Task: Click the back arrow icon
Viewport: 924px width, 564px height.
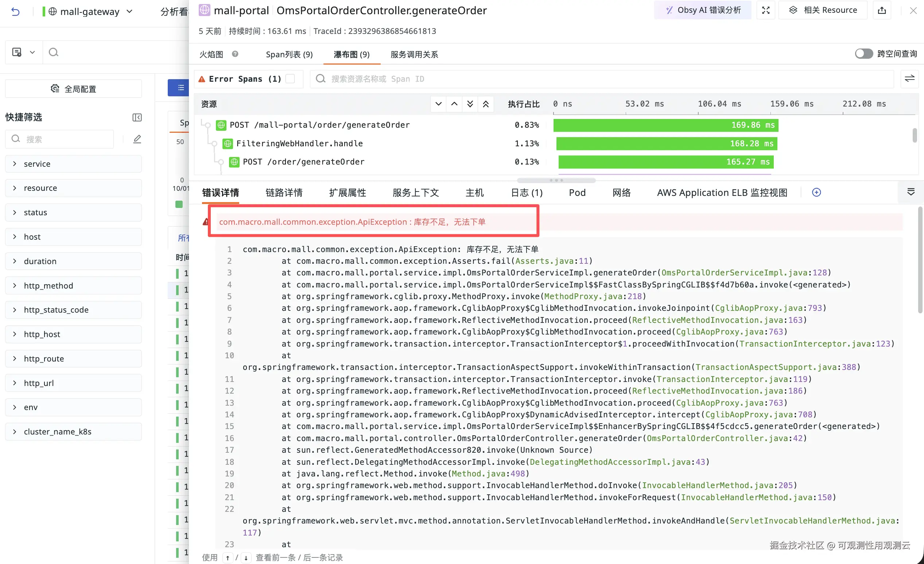Action: pyautogui.click(x=15, y=12)
